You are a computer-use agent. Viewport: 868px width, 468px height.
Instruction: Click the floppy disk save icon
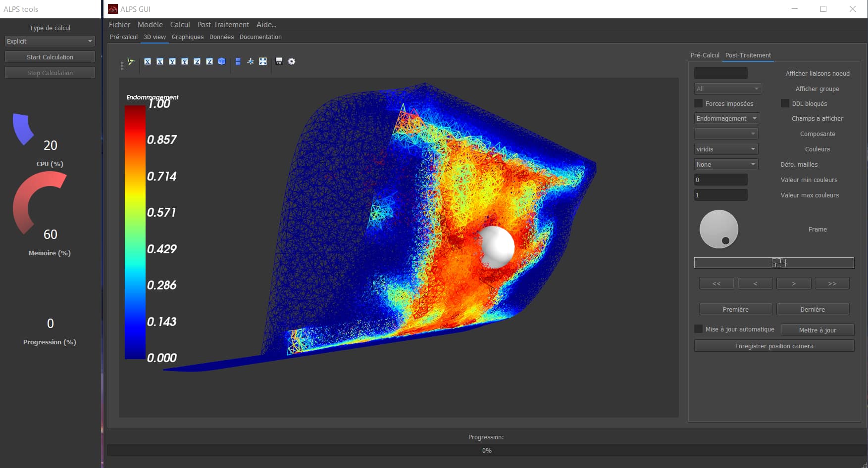pyautogui.click(x=279, y=61)
